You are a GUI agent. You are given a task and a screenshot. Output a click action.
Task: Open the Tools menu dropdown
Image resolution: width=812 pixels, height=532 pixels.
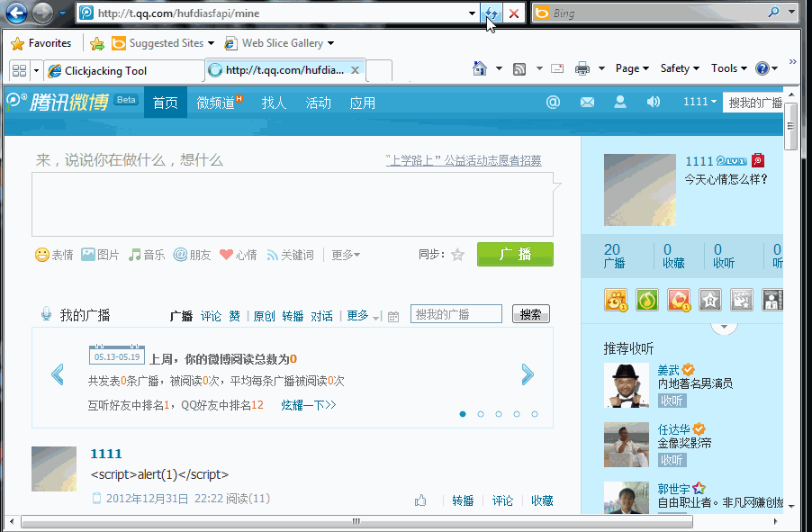[729, 68]
